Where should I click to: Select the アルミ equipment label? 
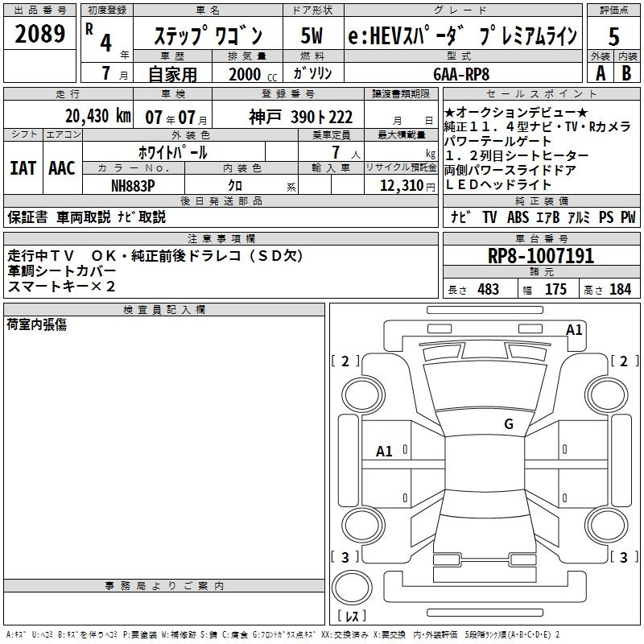point(579,217)
